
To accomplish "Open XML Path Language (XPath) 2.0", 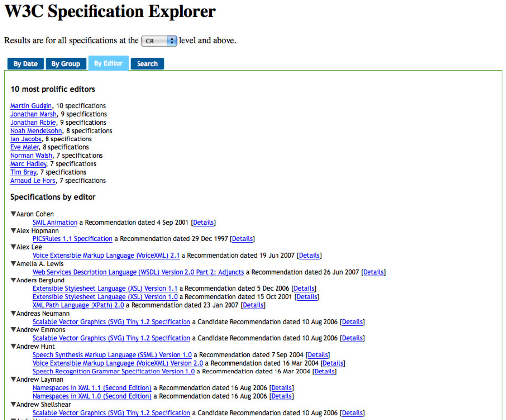I will pos(78,305).
